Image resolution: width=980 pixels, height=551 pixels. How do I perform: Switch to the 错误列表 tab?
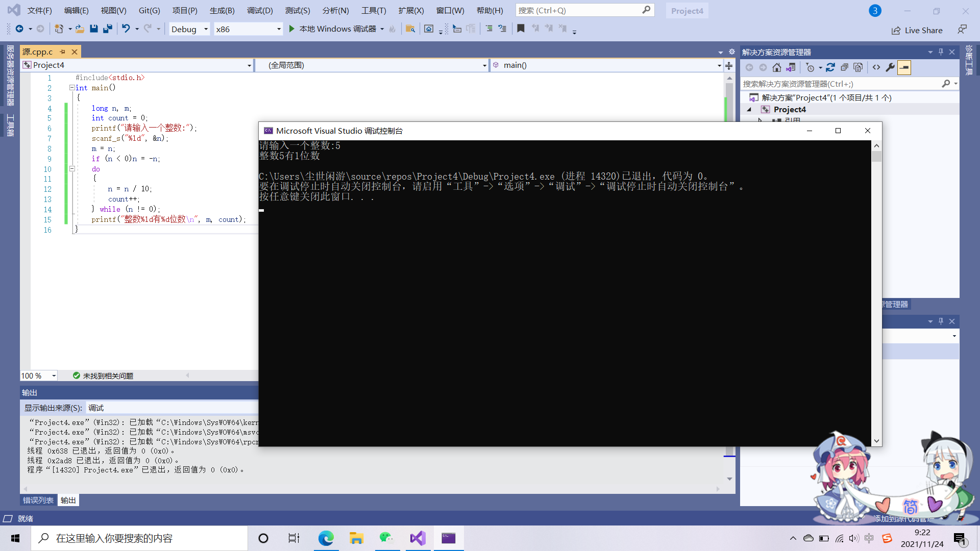(38, 500)
